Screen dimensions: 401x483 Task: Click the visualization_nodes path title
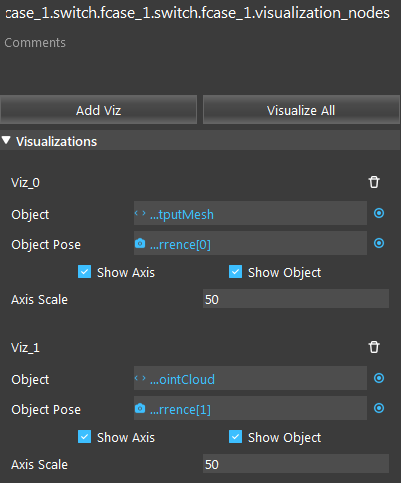(198, 14)
